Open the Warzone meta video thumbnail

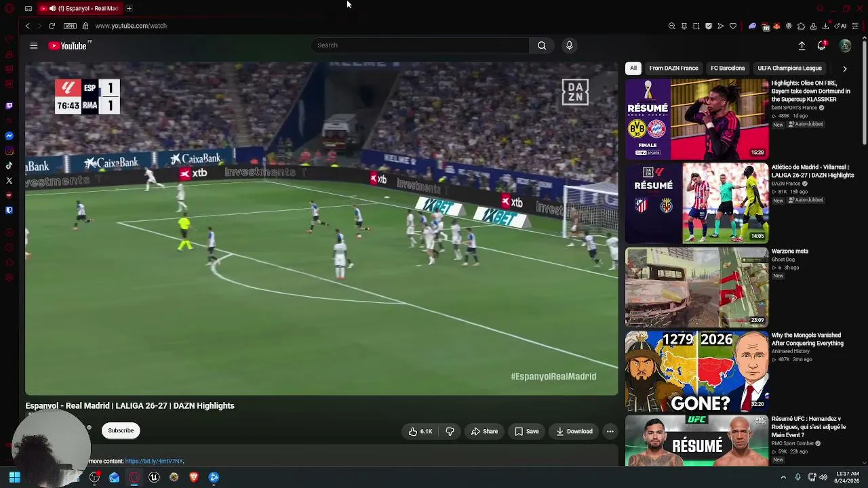click(x=697, y=287)
